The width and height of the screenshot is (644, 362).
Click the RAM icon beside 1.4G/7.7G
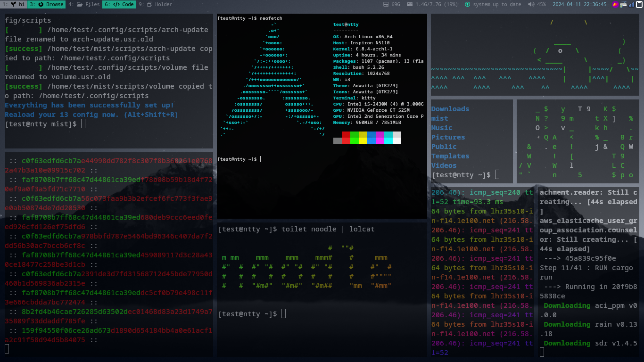pyautogui.click(x=410, y=4)
